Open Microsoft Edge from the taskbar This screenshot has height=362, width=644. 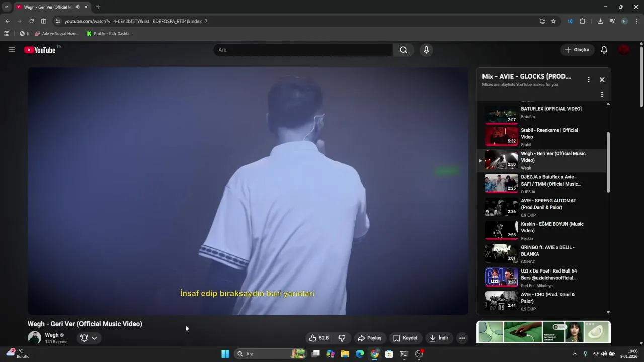[x=360, y=354]
